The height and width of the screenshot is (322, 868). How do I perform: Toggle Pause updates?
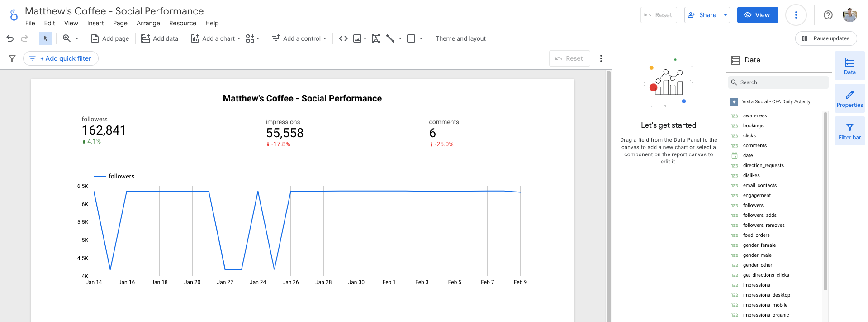pos(826,38)
